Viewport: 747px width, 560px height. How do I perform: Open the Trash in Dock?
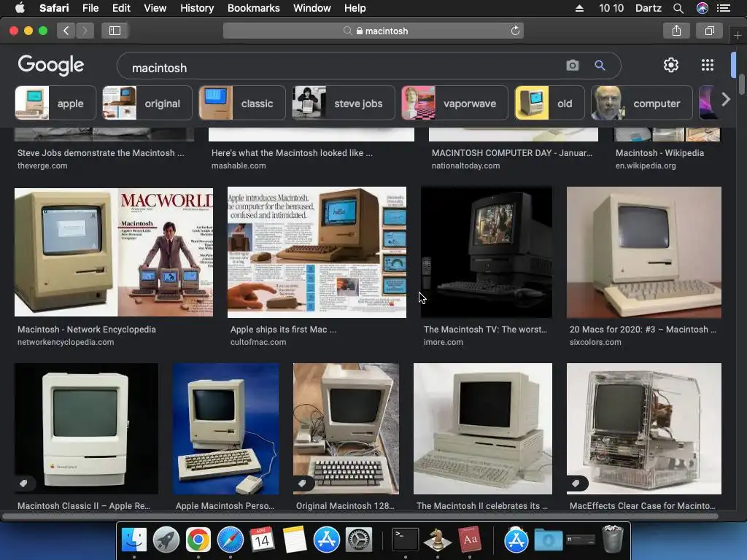pyautogui.click(x=612, y=539)
